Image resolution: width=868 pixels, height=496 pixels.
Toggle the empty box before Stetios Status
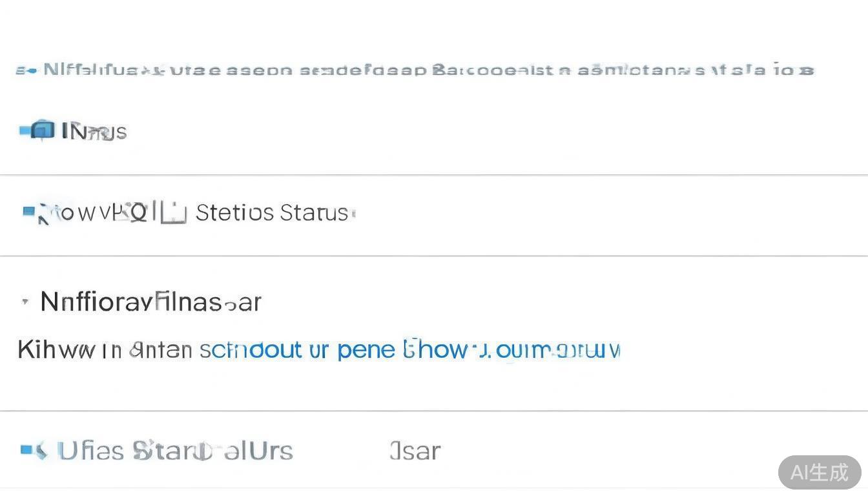click(174, 212)
